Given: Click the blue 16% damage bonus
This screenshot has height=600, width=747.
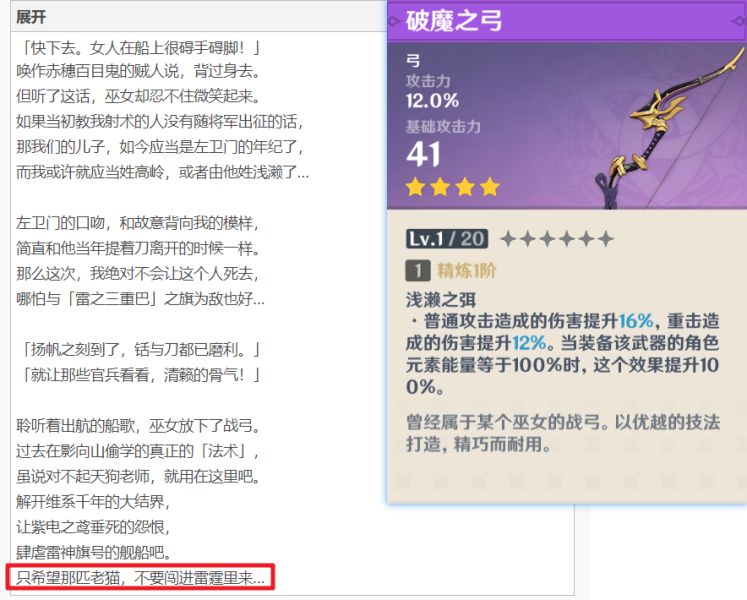Looking at the screenshot, I should pos(635,320).
